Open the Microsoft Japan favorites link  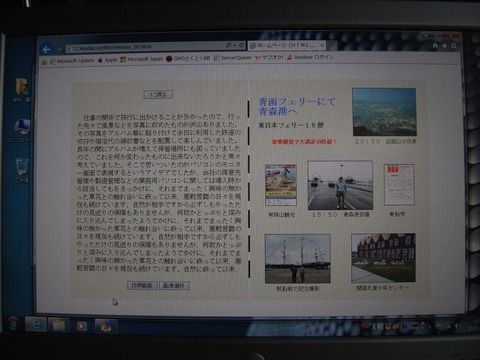coord(142,59)
